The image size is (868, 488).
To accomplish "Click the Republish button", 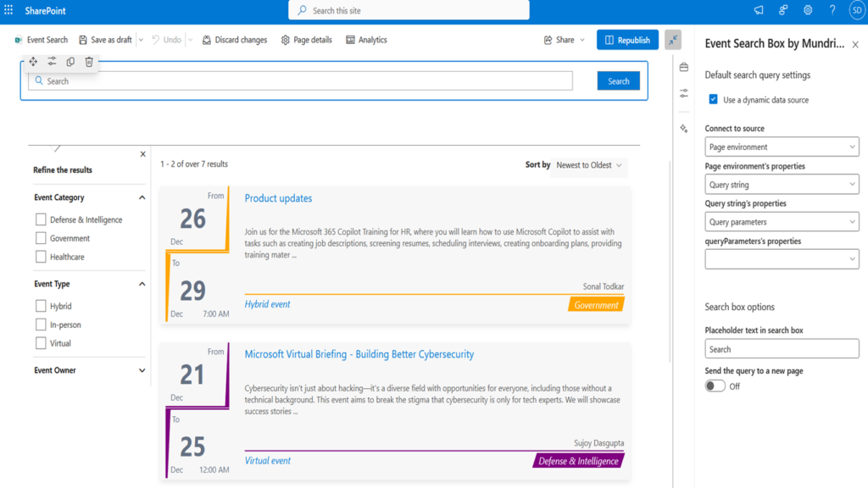I will click(x=627, y=40).
